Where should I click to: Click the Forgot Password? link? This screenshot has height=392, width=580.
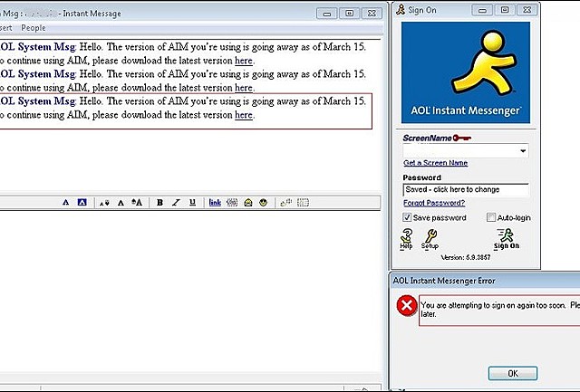tap(434, 203)
